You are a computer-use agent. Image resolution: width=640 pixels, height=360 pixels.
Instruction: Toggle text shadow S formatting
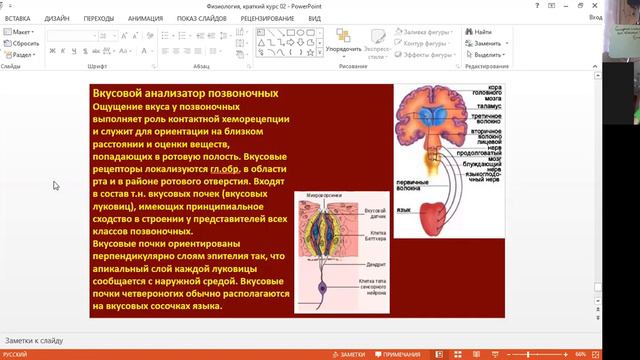pyautogui.click(x=85, y=51)
